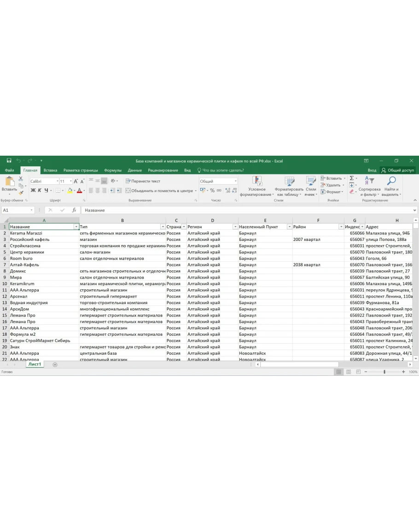Click the Save icon in quick access toolbar
Image resolution: width=419 pixels, height=532 pixels.
[x=9, y=160]
